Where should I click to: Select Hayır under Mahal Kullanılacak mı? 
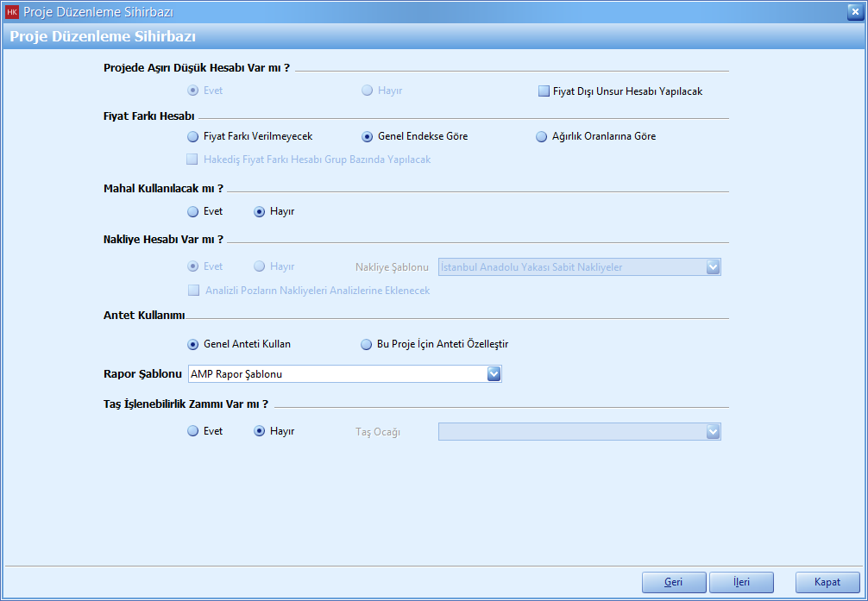point(259,211)
